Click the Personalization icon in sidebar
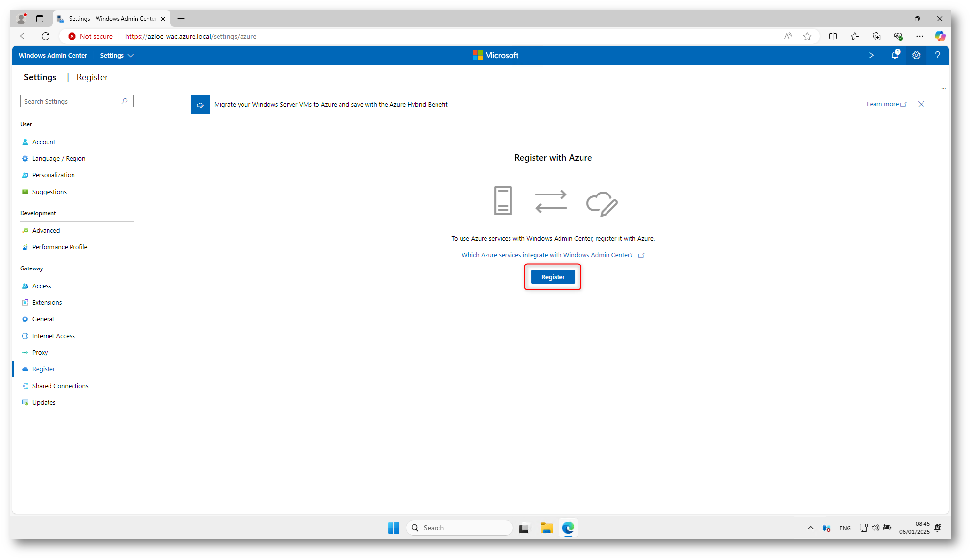Screen dimensions: 972x560 pos(25,175)
